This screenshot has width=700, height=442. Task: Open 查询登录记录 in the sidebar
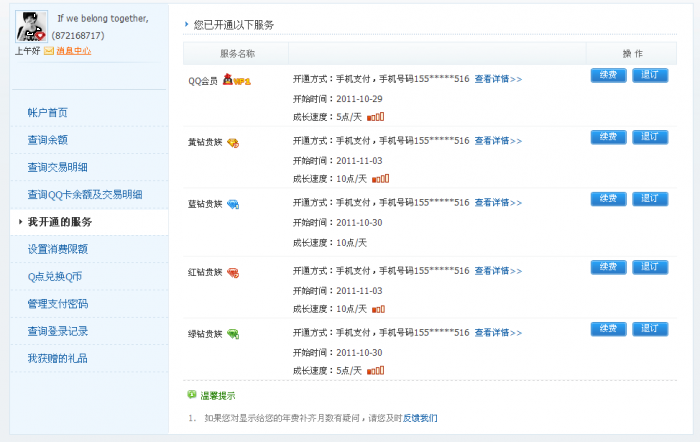(58, 331)
